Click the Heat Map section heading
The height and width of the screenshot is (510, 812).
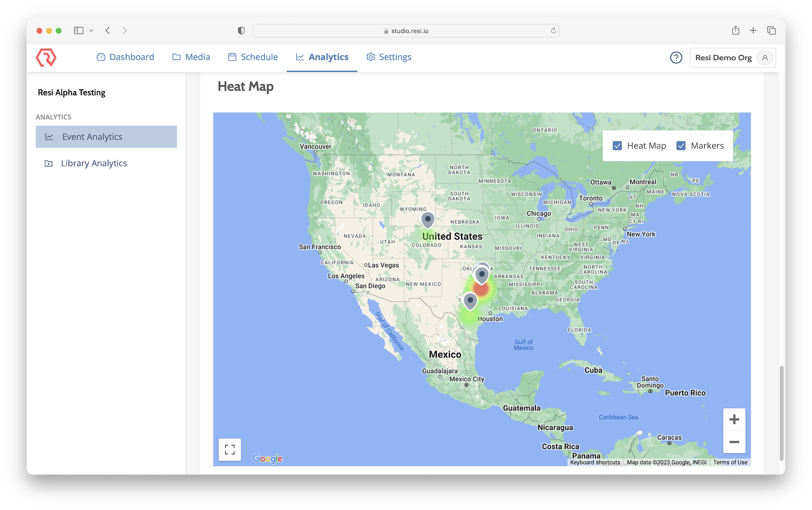click(246, 87)
